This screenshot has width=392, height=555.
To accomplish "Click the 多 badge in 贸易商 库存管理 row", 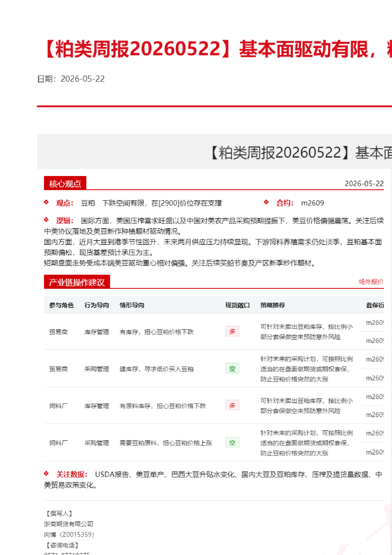I will pos(232,331).
